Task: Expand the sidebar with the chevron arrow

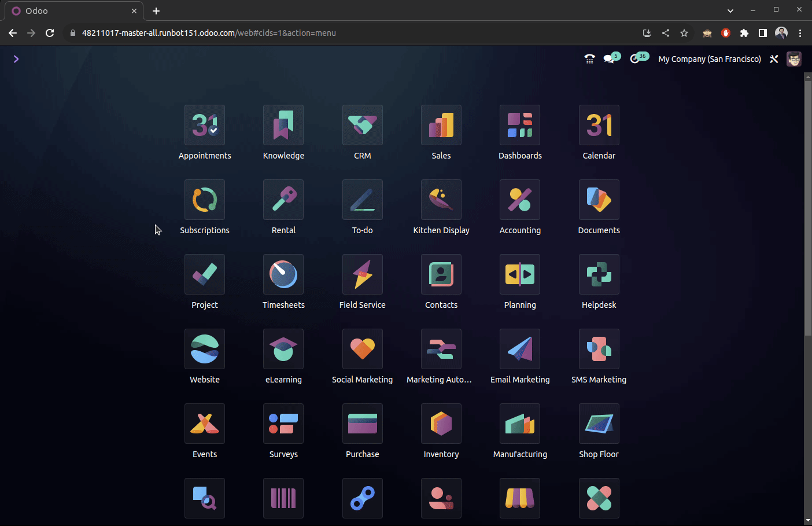Action: 16,59
